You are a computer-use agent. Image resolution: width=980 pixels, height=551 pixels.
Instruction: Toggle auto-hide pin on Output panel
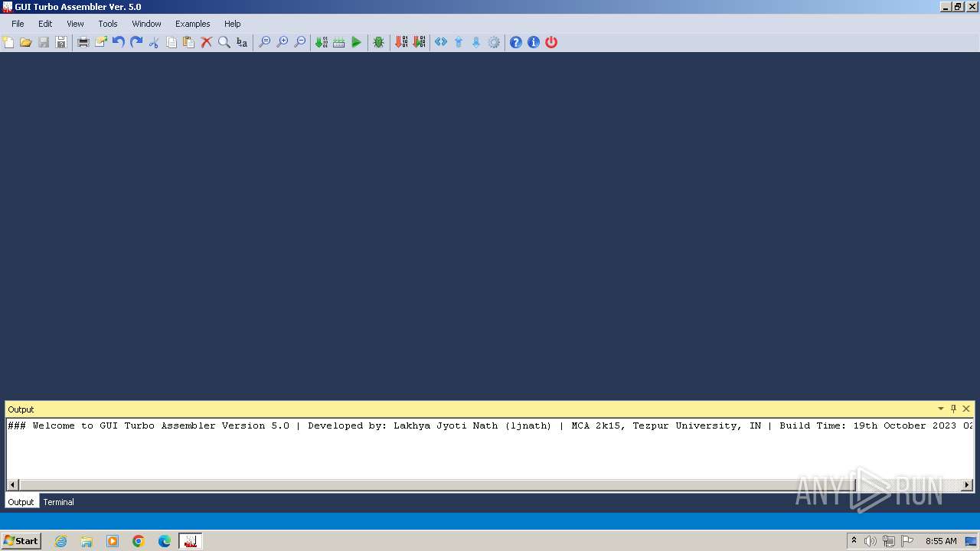tap(953, 409)
